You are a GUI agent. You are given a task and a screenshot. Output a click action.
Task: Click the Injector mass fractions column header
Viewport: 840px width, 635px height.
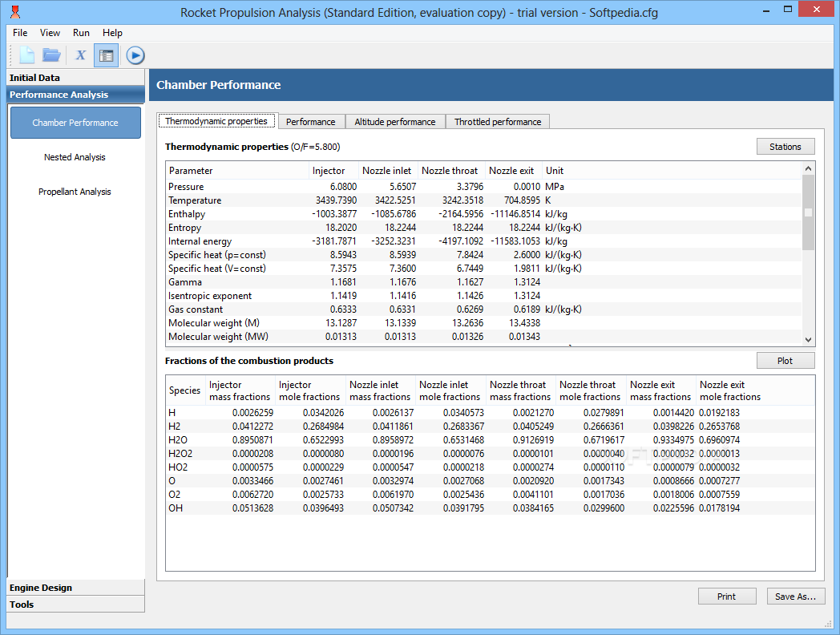(240, 390)
